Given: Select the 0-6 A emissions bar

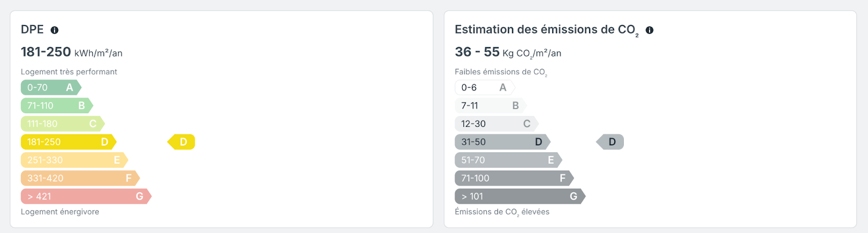Looking at the screenshot, I should tap(485, 87).
